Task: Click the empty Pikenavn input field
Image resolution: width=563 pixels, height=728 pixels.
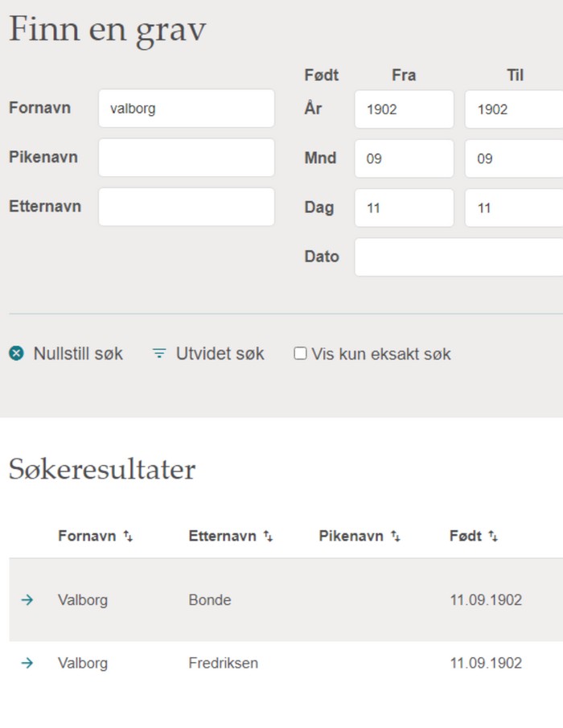Action: click(187, 158)
